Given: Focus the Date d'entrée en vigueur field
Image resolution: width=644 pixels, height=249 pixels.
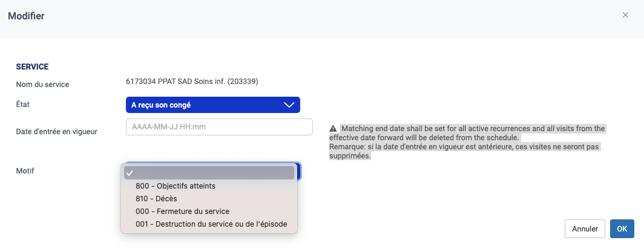Looking at the screenshot, I should [219, 127].
